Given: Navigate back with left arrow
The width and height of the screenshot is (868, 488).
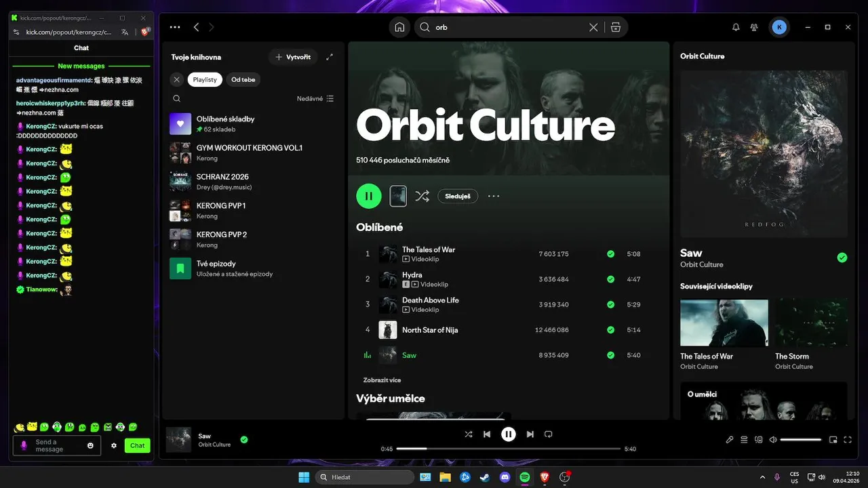Looking at the screenshot, I should [196, 27].
